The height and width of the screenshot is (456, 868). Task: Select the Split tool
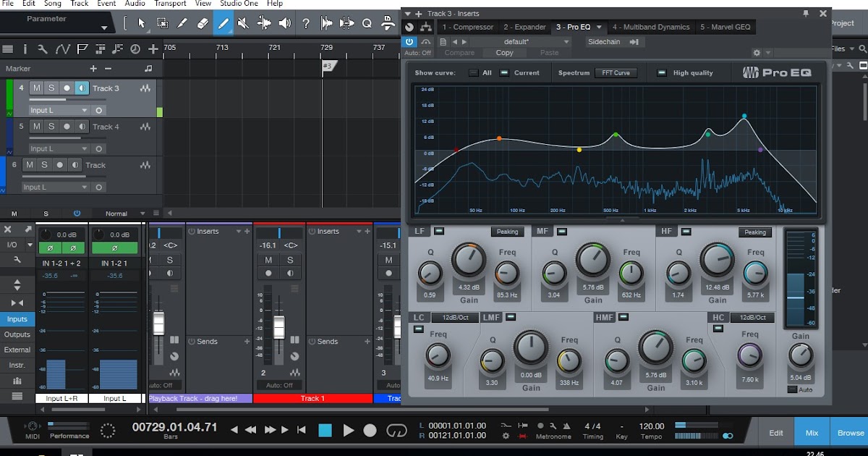(x=182, y=22)
